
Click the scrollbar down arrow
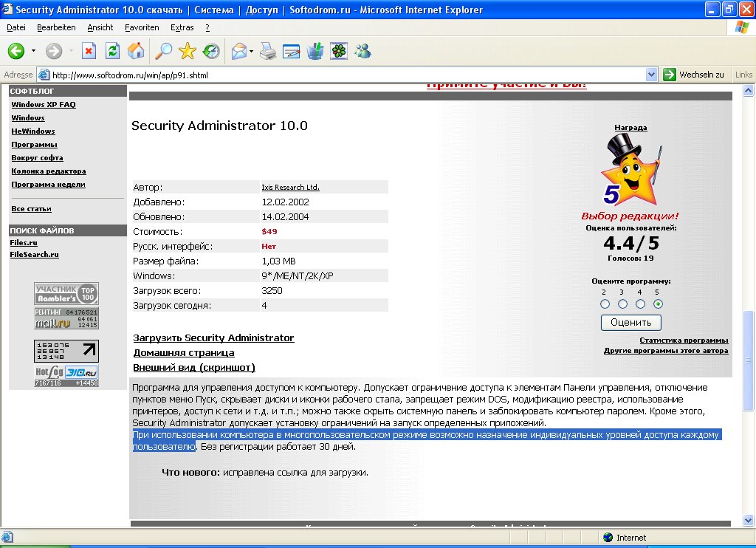point(749,520)
